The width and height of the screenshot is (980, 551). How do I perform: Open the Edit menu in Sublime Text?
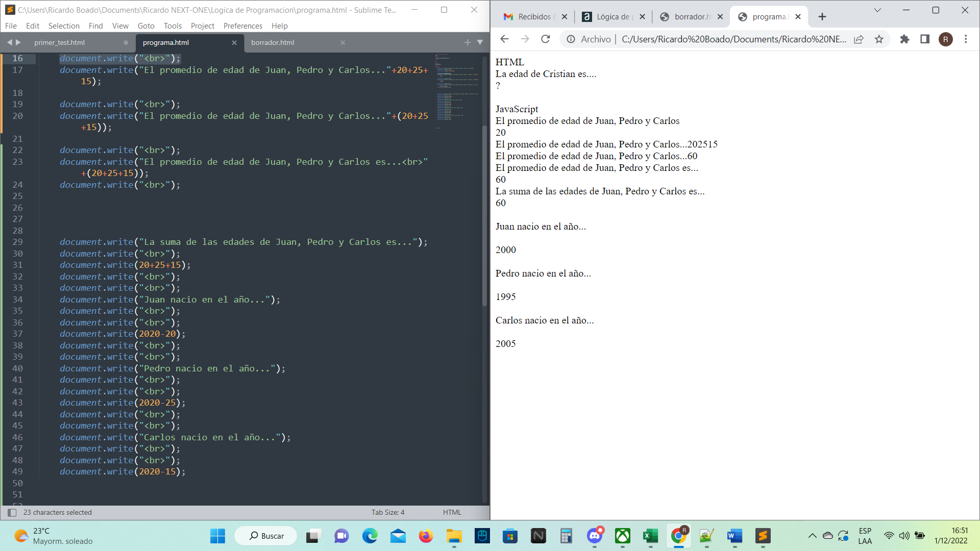[x=33, y=26]
